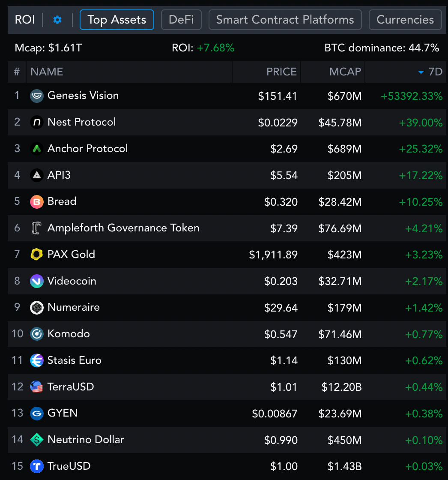
Task: Click the Neutrino Dollar green icon
Action: [x=37, y=440]
